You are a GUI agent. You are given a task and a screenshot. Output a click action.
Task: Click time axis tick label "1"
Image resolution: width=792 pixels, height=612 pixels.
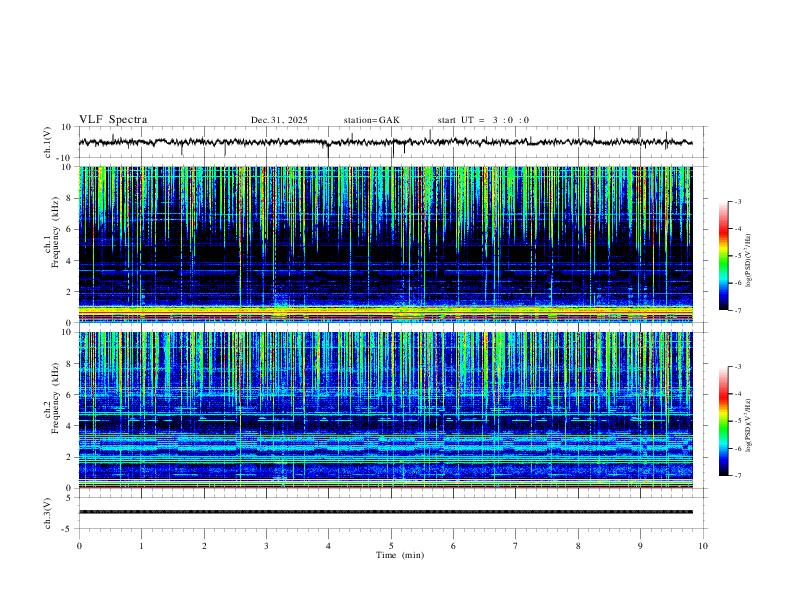point(141,546)
